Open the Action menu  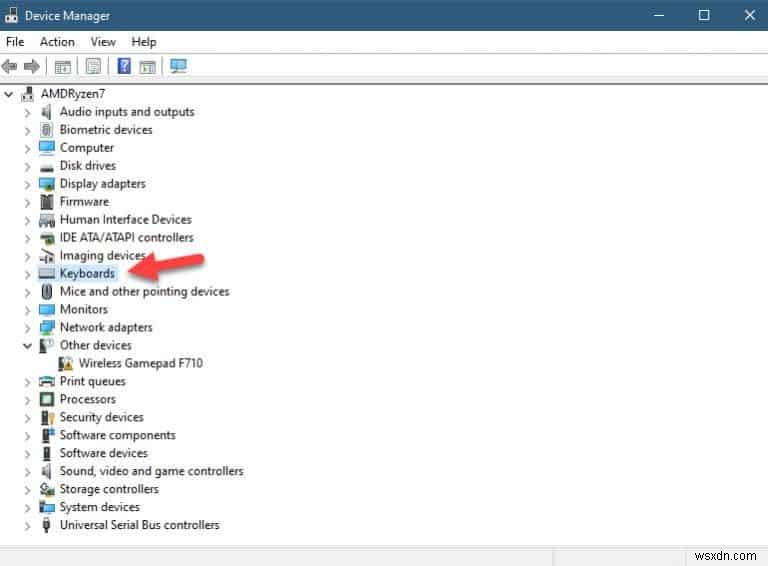57,42
